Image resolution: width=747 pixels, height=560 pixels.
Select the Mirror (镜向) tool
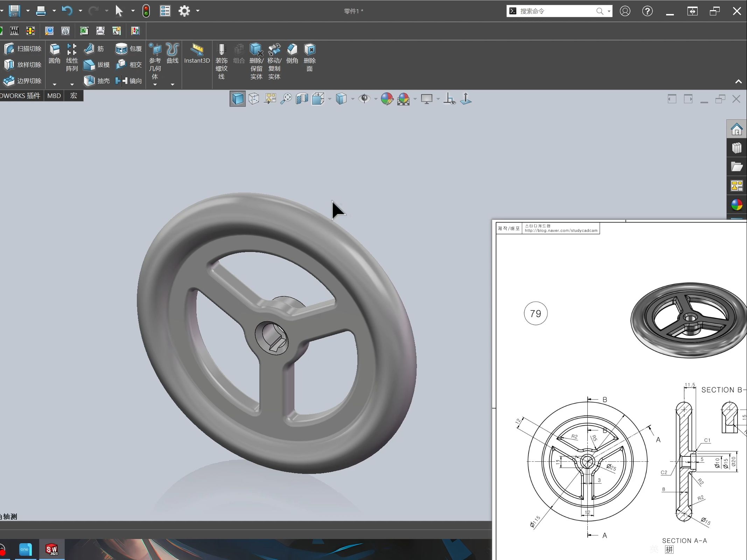(x=128, y=81)
